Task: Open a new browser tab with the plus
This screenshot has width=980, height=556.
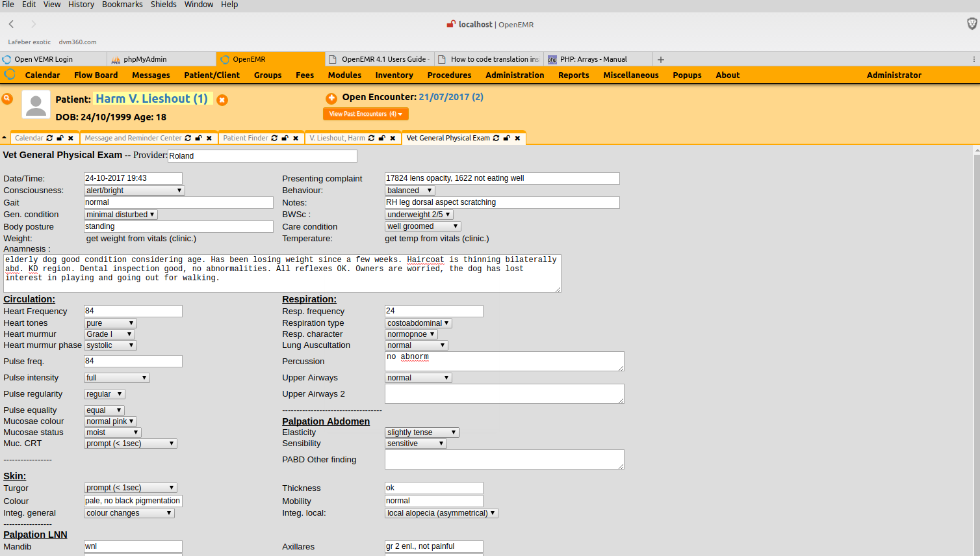Action: 660,59
